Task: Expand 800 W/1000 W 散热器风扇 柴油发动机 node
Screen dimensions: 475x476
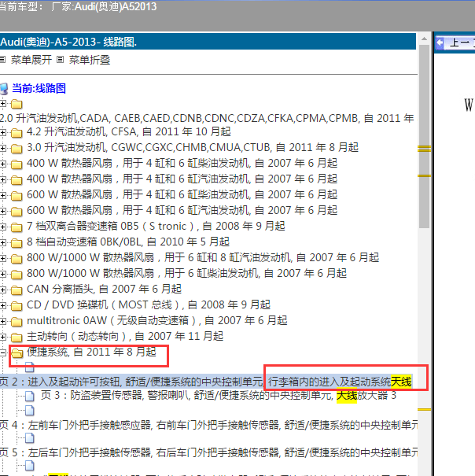Action: point(2,274)
